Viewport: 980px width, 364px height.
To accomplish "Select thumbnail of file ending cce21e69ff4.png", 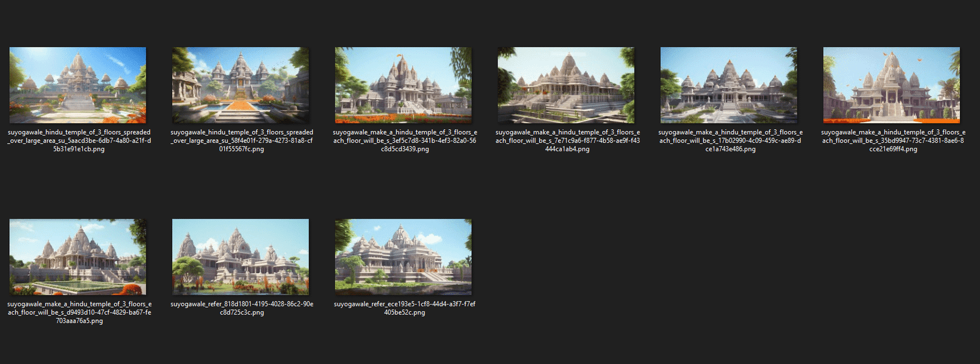I will (x=892, y=85).
